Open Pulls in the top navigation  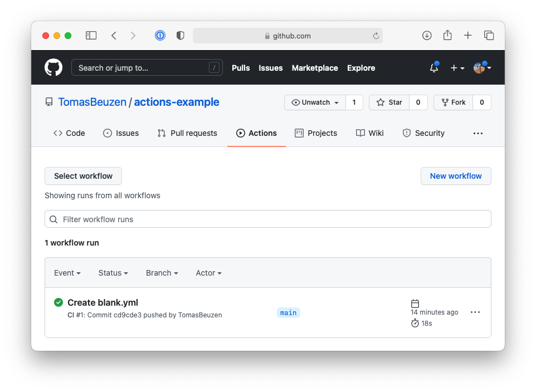tap(241, 68)
